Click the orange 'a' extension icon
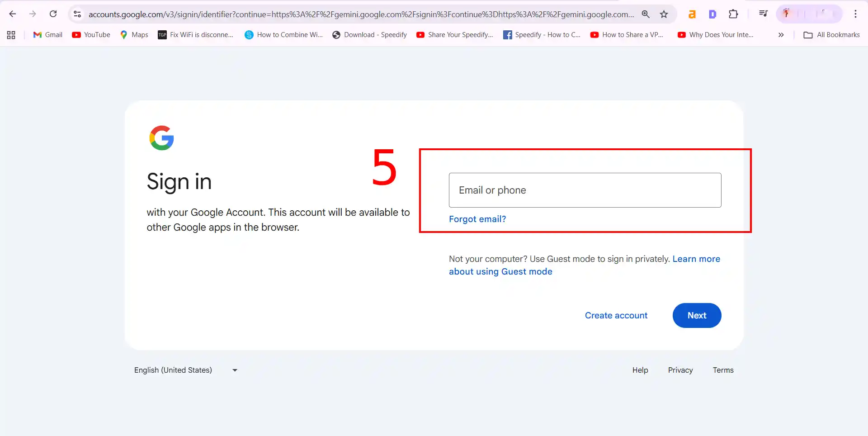 tap(692, 14)
